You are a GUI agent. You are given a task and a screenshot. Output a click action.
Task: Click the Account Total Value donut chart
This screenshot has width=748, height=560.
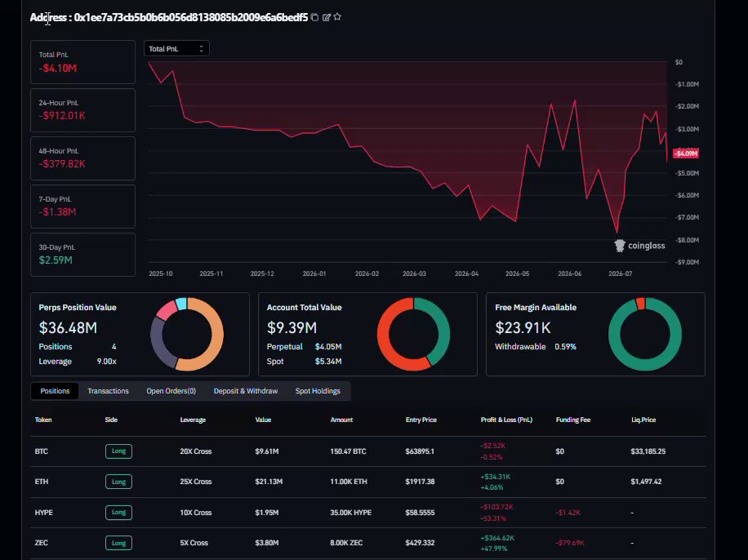pyautogui.click(x=413, y=334)
